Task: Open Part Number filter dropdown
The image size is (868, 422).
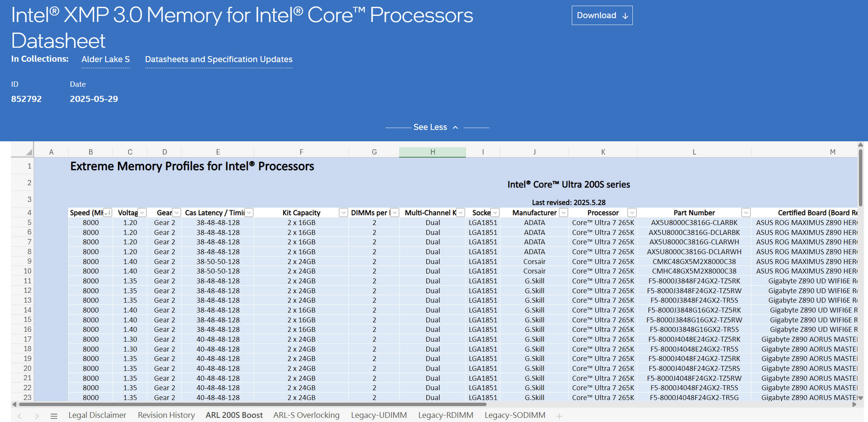Action: (x=746, y=213)
